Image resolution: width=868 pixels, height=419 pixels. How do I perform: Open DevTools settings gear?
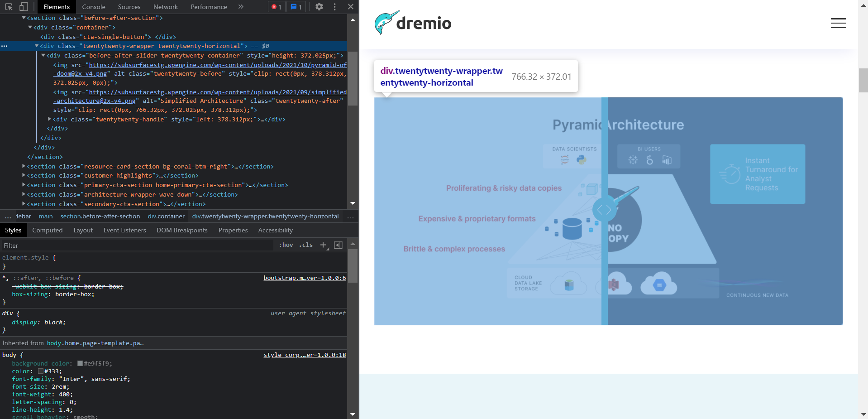click(319, 7)
